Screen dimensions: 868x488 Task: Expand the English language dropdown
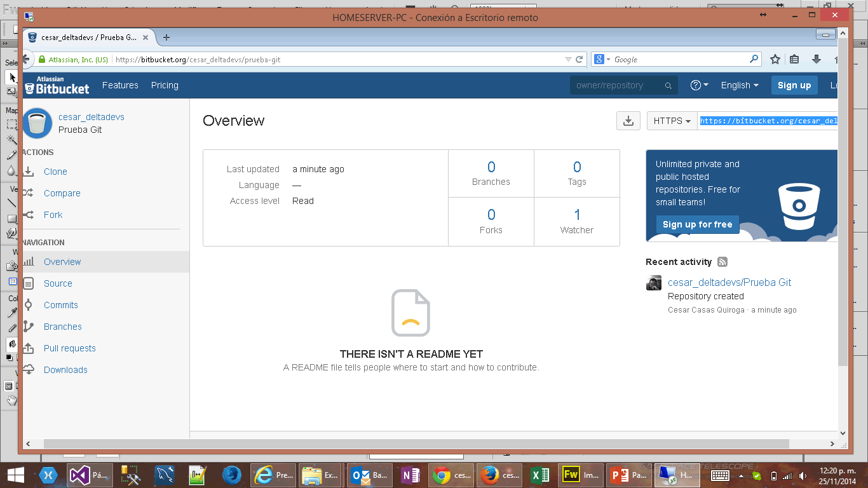(x=740, y=85)
